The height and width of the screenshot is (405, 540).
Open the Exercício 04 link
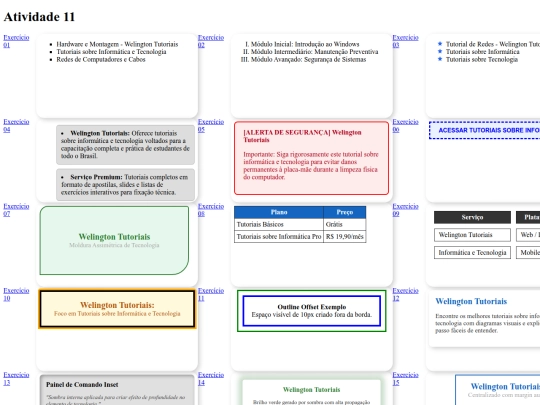(x=16, y=125)
